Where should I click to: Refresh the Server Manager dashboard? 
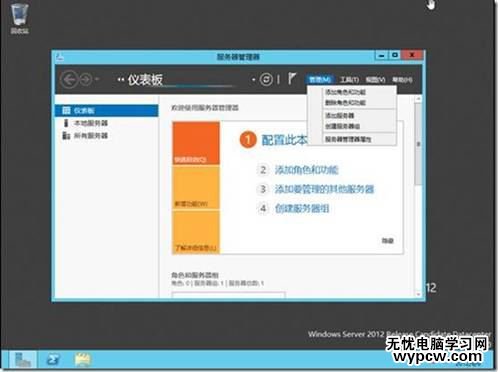point(266,80)
